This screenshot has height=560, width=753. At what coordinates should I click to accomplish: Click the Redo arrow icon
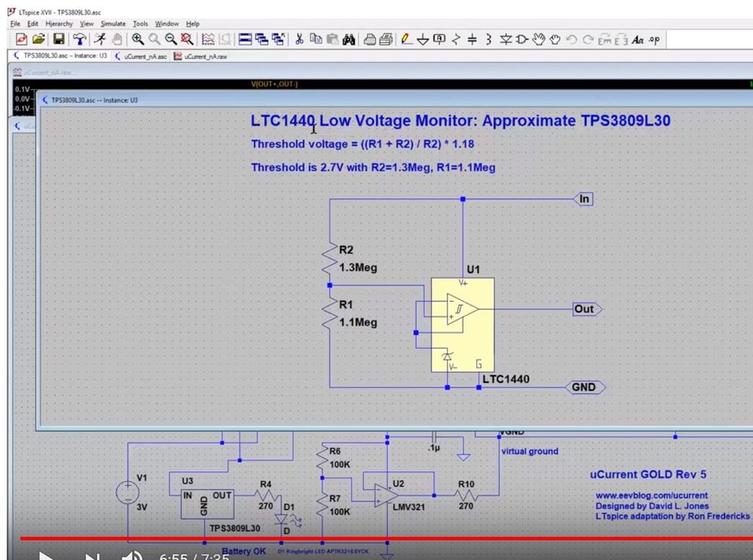coord(588,40)
